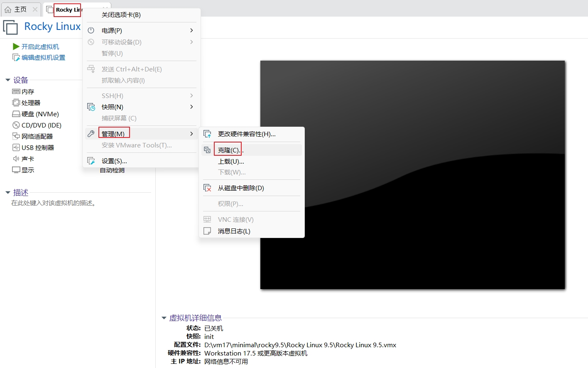Expand the 电源(P) submenu arrow
The image size is (588, 368).
tap(191, 30)
